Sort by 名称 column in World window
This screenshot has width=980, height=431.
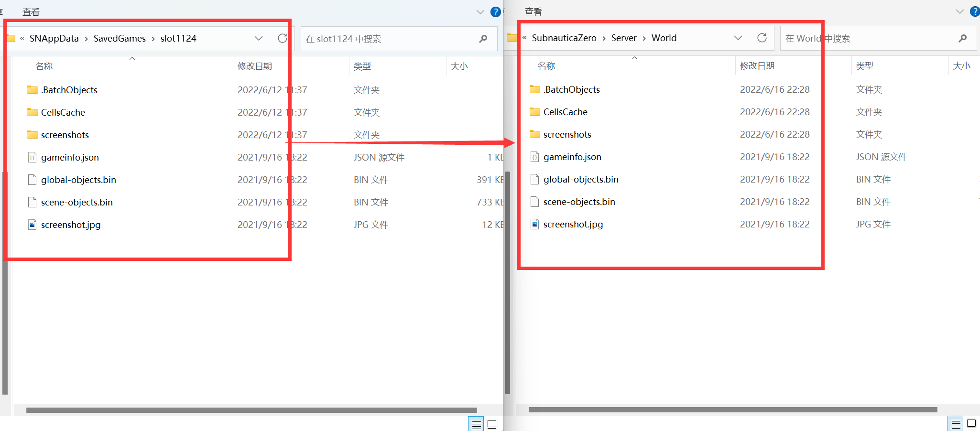pyautogui.click(x=546, y=66)
